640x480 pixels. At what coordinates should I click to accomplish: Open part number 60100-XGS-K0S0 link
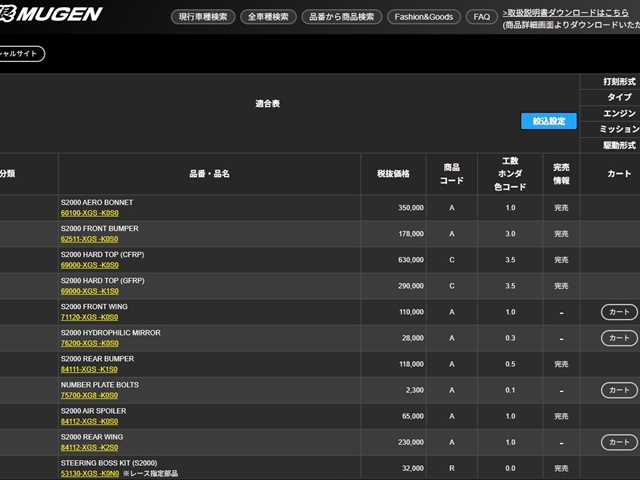pos(89,213)
